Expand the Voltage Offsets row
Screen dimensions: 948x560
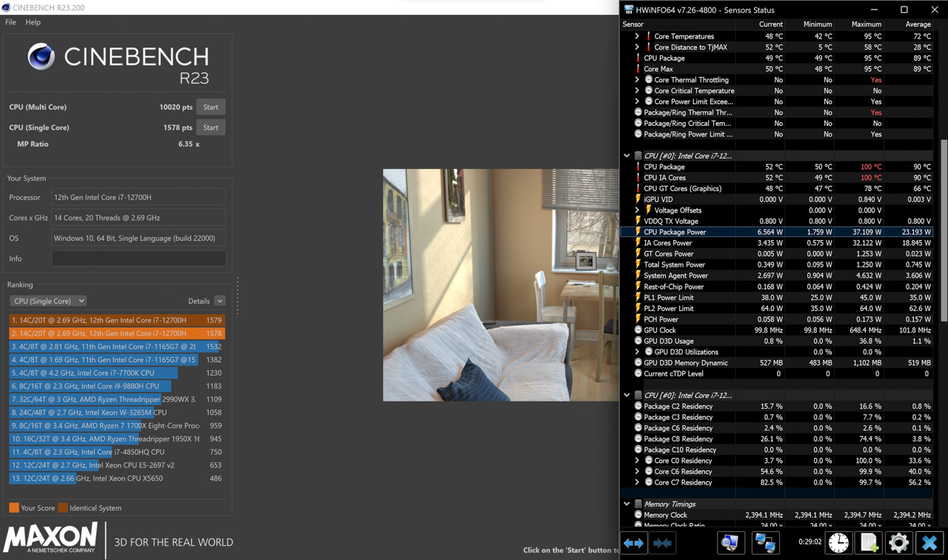coord(637,210)
